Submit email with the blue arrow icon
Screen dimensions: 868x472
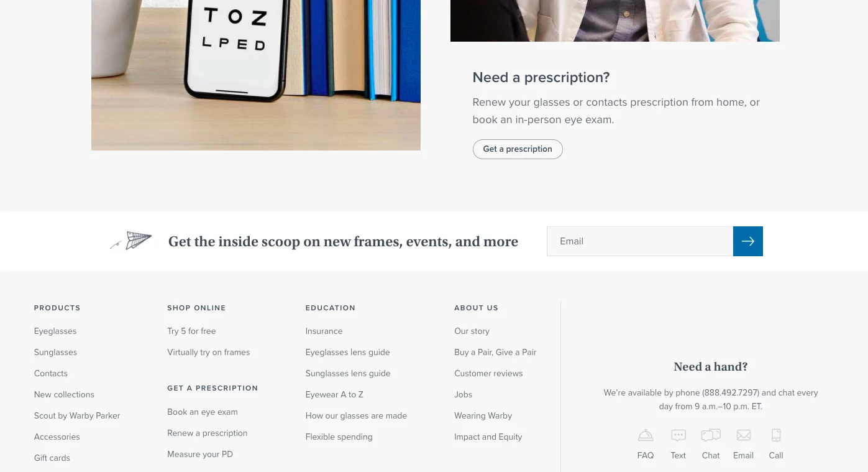[747, 241]
